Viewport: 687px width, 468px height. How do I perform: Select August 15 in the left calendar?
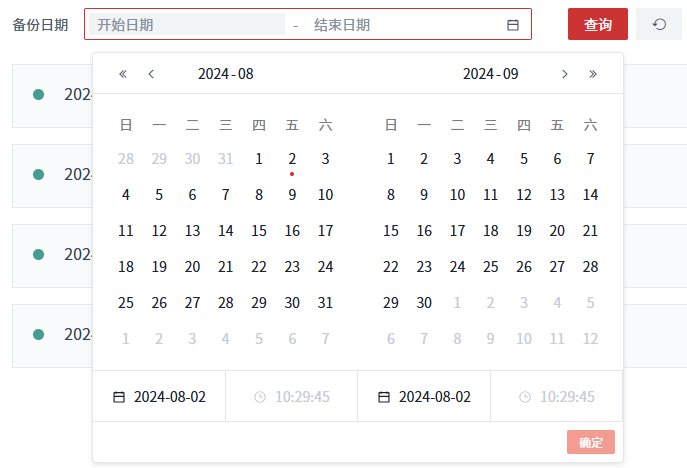259,231
